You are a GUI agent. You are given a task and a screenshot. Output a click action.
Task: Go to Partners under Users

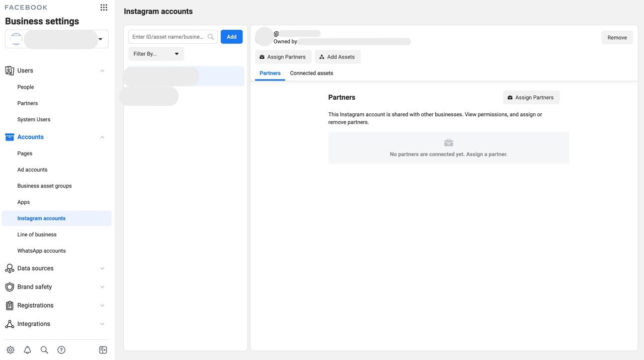point(28,103)
